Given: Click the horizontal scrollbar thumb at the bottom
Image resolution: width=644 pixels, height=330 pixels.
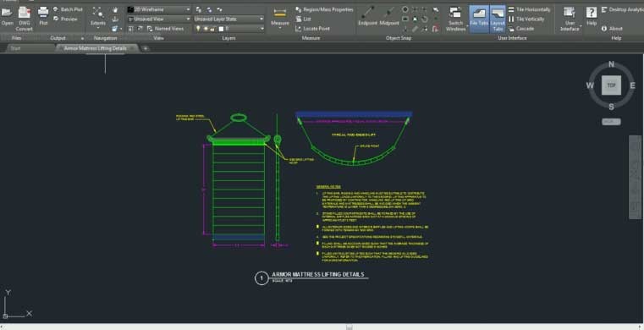Looking at the screenshot, I should [349, 327].
